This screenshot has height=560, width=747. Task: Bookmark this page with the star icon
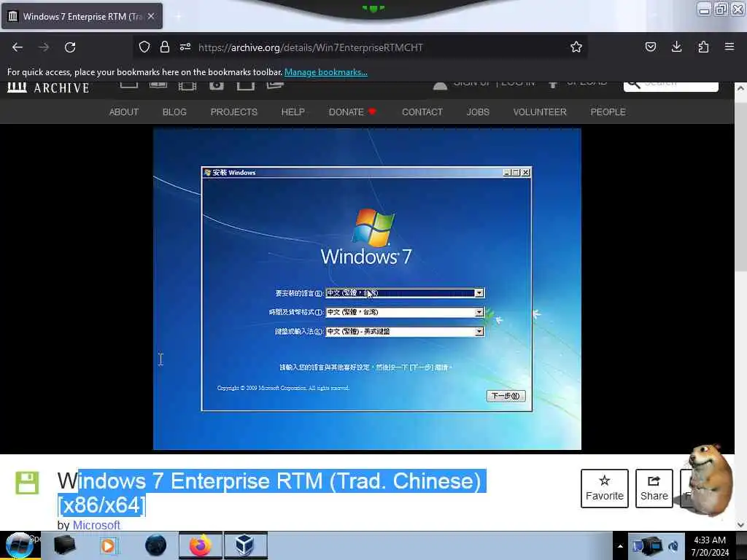pos(576,47)
